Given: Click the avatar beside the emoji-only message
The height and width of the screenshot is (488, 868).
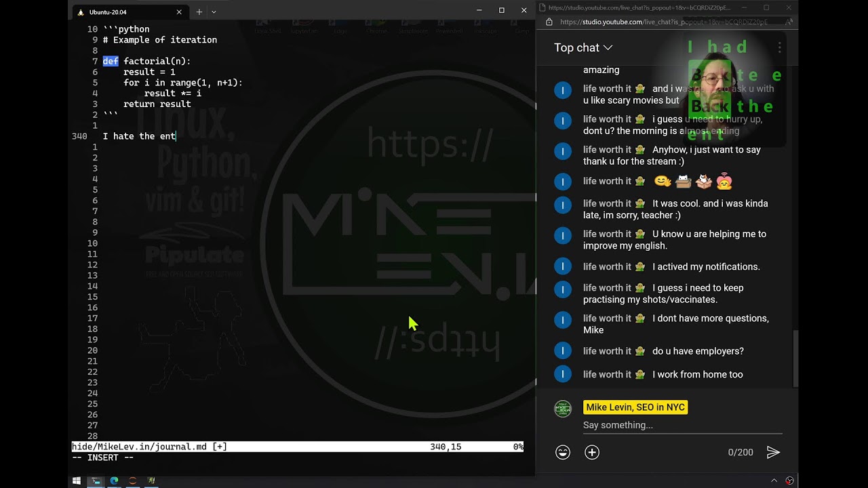Looking at the screenshot, I should tap(563, 182).
